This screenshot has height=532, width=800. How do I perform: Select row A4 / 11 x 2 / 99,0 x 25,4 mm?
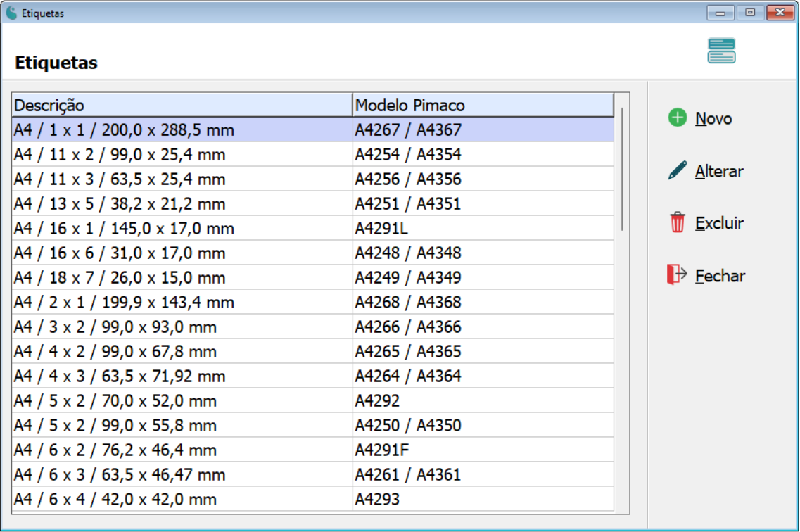pos(313,154)
